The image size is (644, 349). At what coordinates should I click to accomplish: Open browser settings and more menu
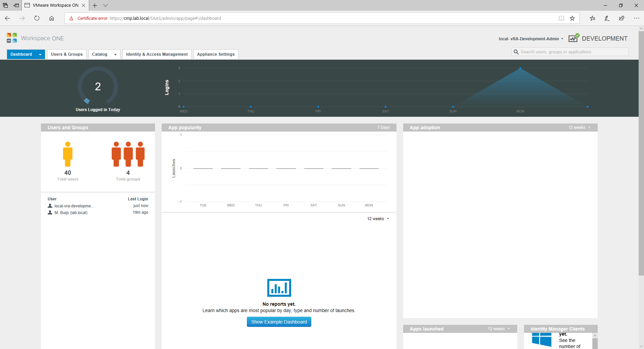click(636, 18)
